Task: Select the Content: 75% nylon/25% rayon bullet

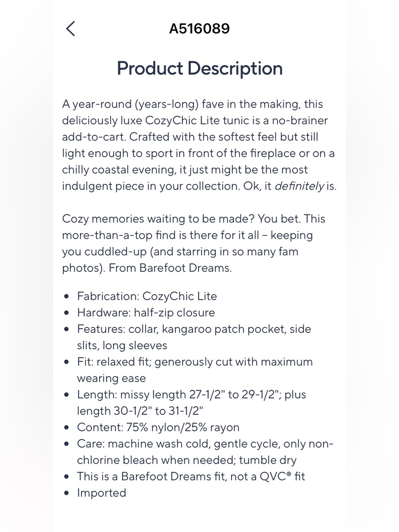Action: (158, 427)
